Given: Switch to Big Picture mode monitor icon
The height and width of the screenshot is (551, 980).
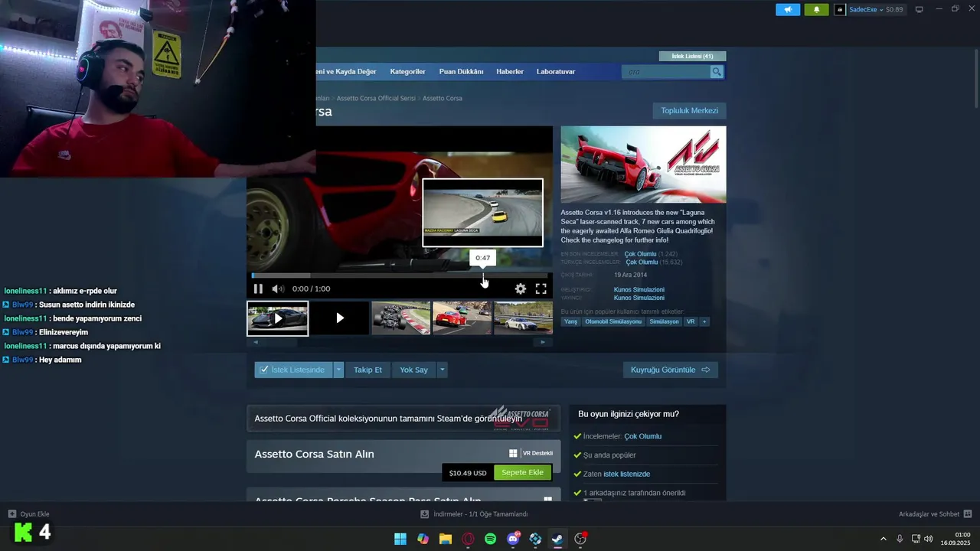Looking at the screenshot, I should pyautogui.click(x=920, y=10).
